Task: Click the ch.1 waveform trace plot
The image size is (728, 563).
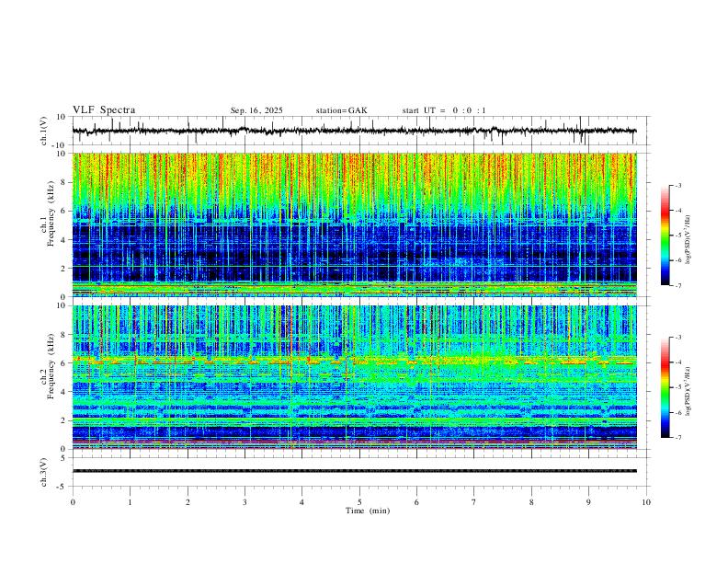Action: (354, 131)
